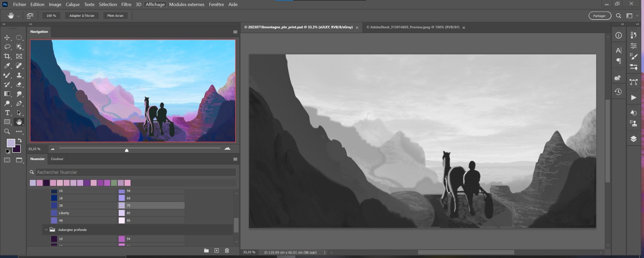The width and height of the screenshot is (644, 258).
Task: Collapse the Aubergine profonde swatch group
Action: 46,230
